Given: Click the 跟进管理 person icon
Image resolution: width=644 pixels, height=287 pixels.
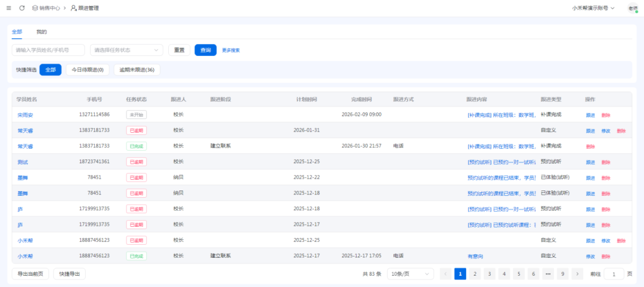Looking at the screenshot, I should [x=73, y=8].
